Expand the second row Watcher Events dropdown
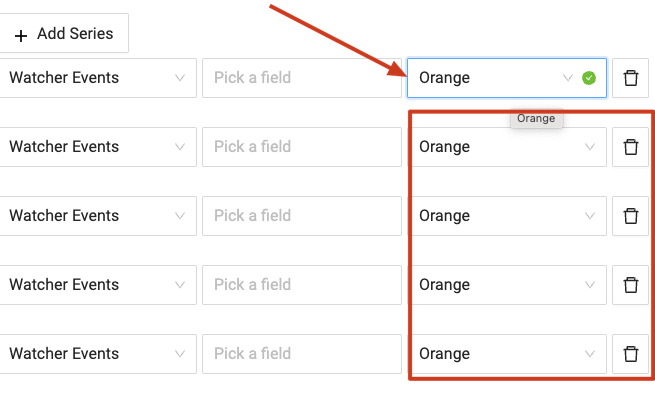The width and height of the screenshot is (655, 397). (x=97, y=147)
